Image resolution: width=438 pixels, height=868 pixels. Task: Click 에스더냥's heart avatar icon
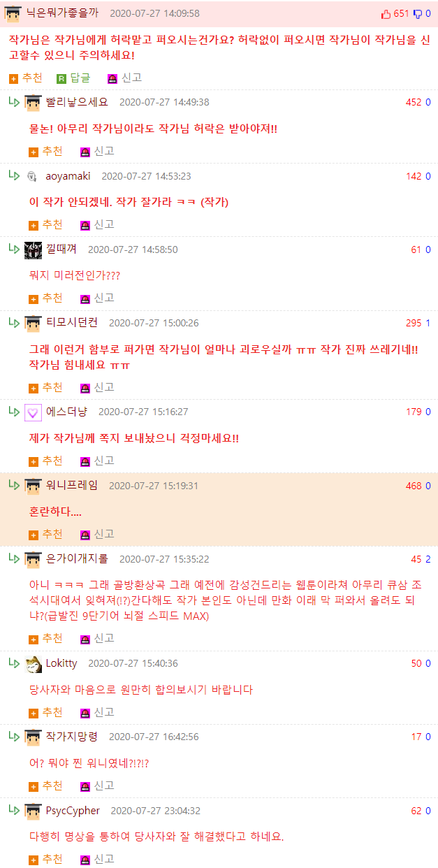33,412
